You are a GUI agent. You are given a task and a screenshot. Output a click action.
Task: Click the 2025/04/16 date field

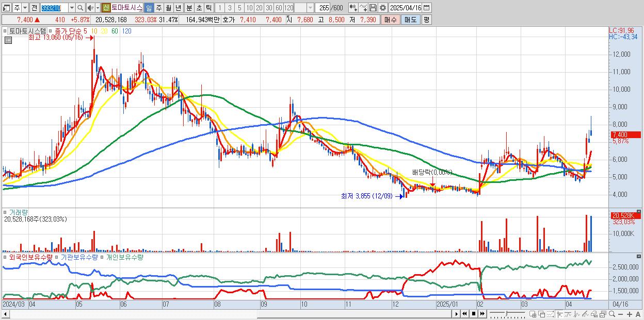point(405,8)
